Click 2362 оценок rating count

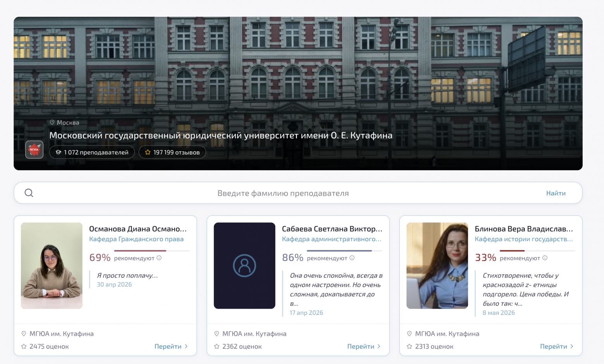[x=242, y=346]
